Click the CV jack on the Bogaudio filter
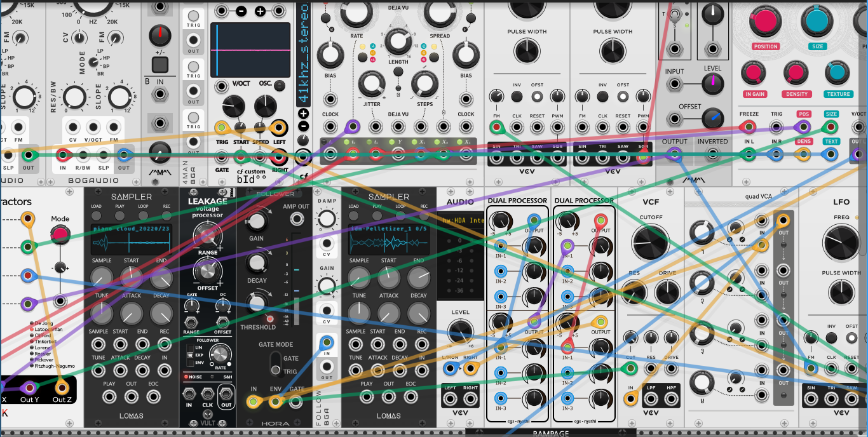The width and height of the screenshot is (868, 437). (74, 126)
